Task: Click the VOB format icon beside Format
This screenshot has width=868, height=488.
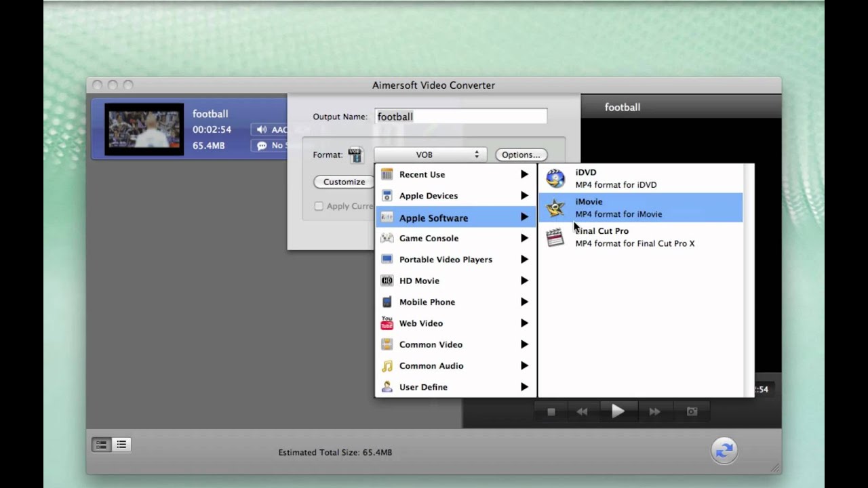Action: pyautogui.click(x=355, y=155)
